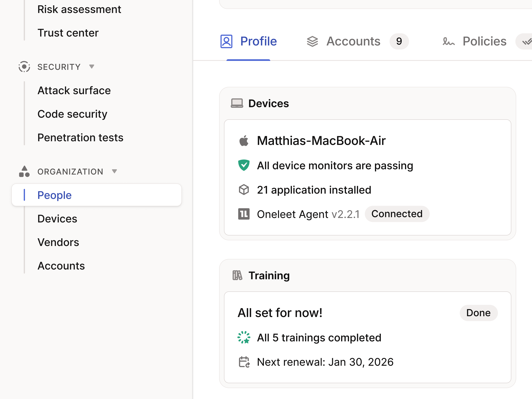
Task: Collapse the Organization section arrow
Action: click(x=114, y=171)
